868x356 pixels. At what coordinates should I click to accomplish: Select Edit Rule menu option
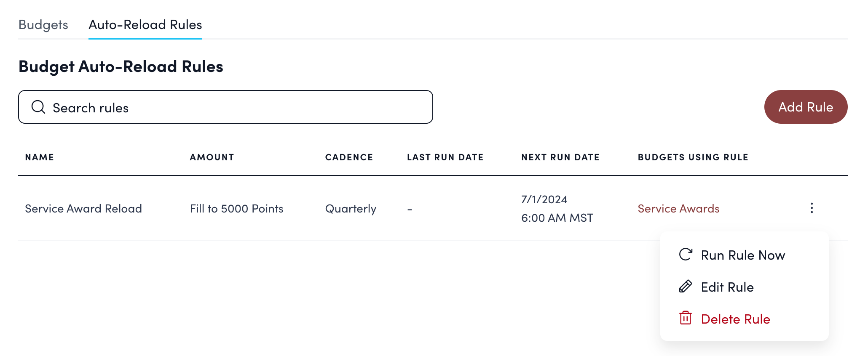click(x=727, y=287)
